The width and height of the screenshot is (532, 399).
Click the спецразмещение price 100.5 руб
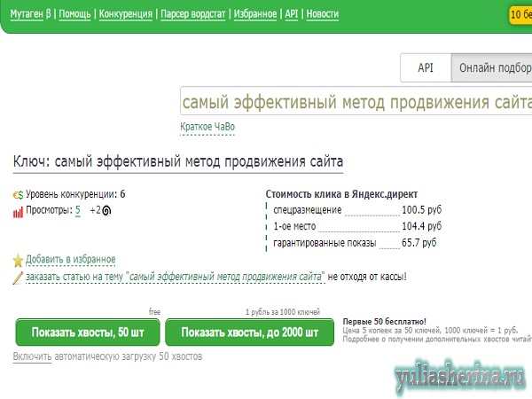point(422,210)
